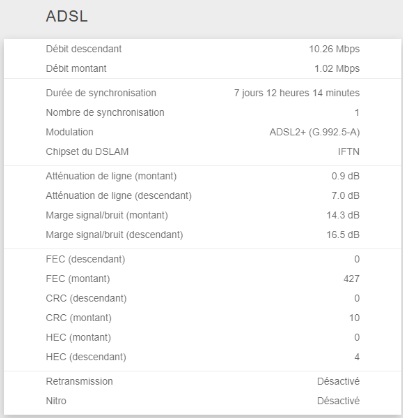Viewport: 403px width, 418px height.
Task: Click the Chipset du DSLAM label
Action: (87, 152)
